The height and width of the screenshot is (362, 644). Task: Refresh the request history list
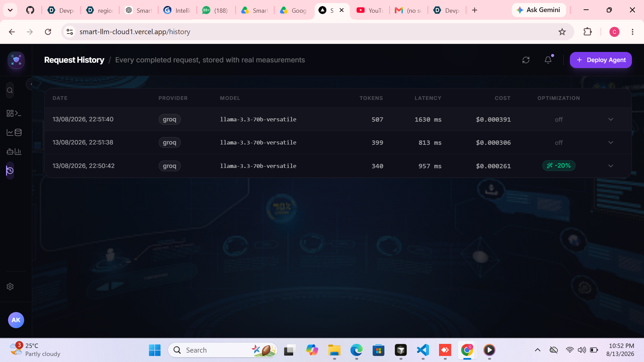(x=526, y=60)
